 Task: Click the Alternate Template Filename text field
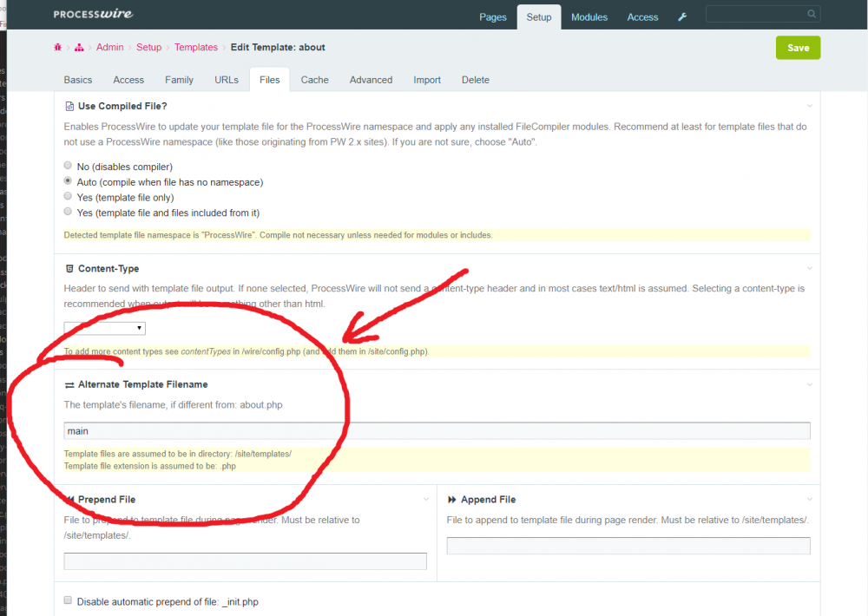pyautogui.click(x=437, y=431)
